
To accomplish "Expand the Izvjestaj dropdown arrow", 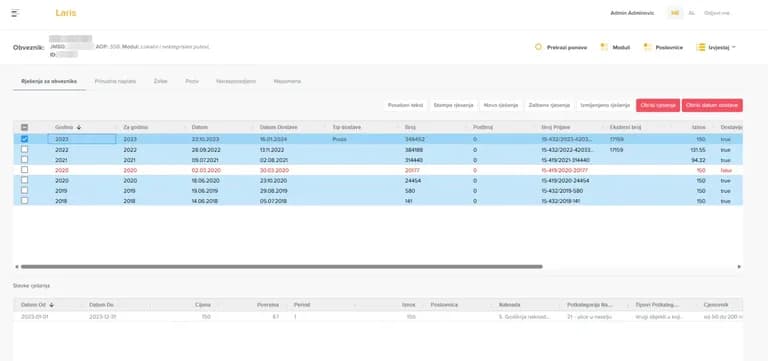I will [734, 47].
